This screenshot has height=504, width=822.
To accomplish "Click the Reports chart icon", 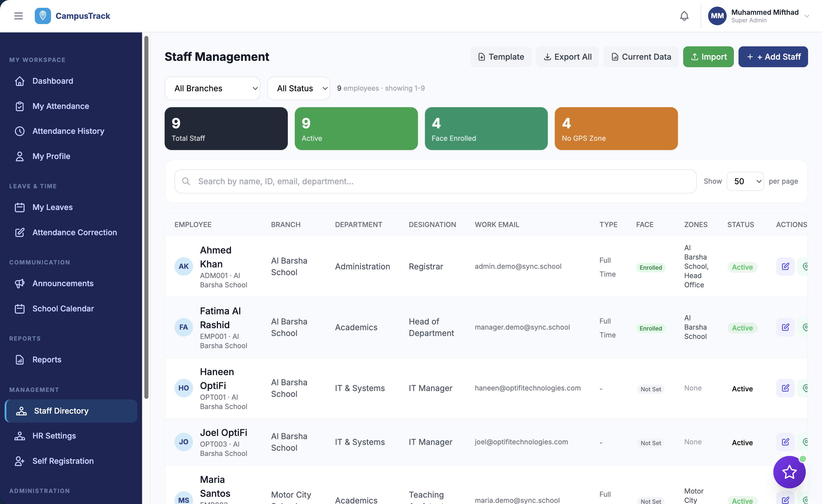I will pos(20,359).
